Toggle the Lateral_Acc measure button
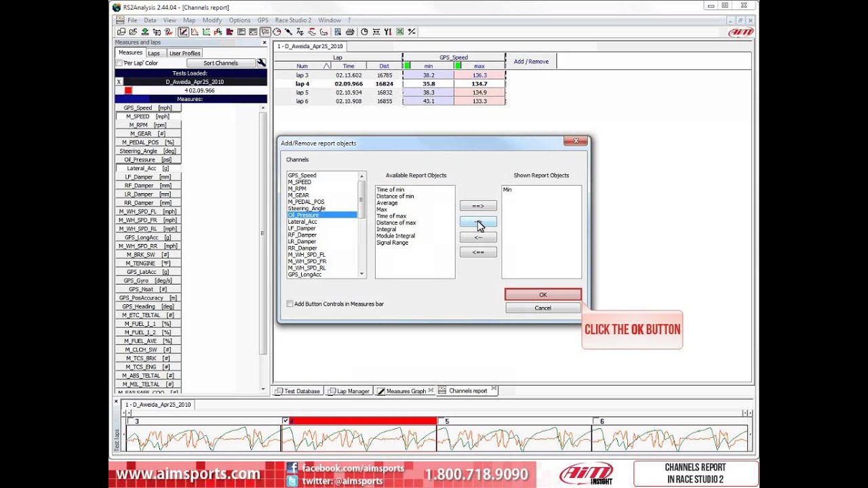Viewport: 868px width, 488px height. [148, 168]
